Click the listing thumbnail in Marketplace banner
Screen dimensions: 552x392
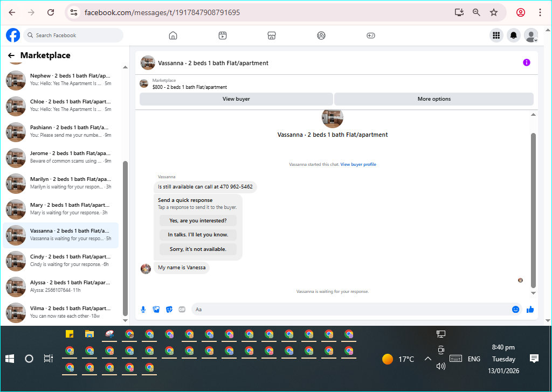point(143,83)
